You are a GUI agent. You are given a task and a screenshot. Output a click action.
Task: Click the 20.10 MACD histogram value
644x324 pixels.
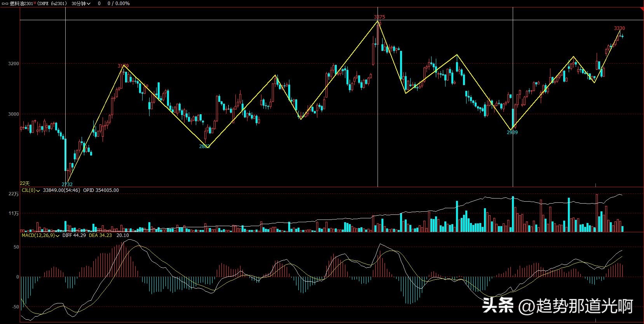click(x=123, y=235)
